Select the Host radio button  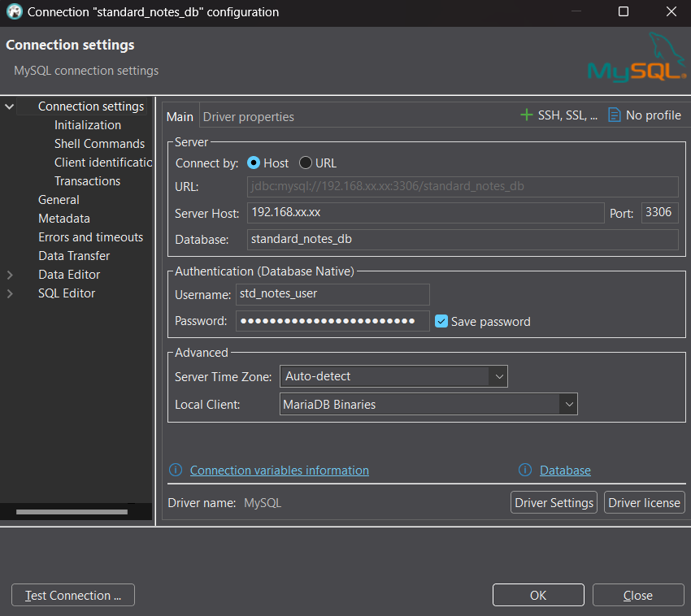(254, 163)
